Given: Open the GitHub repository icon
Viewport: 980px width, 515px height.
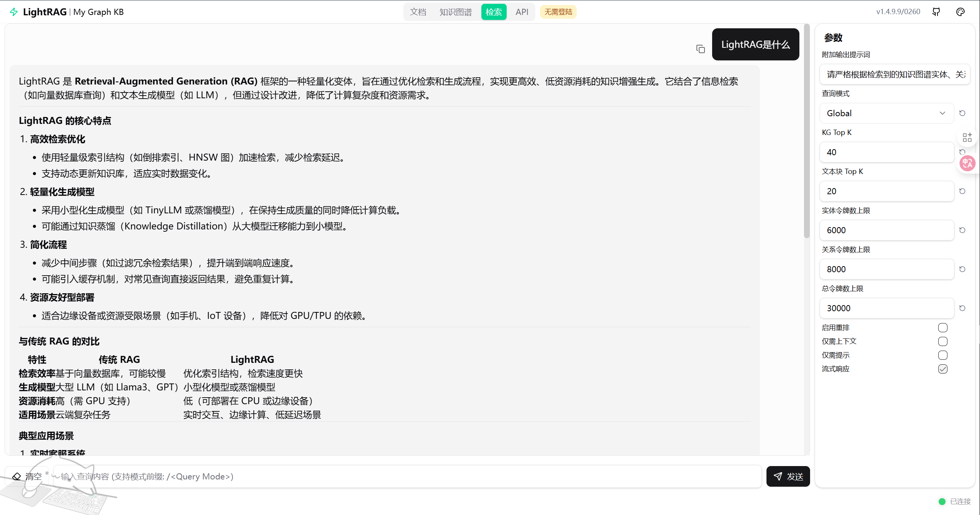Looking at the screenshot, I should 936,12.
